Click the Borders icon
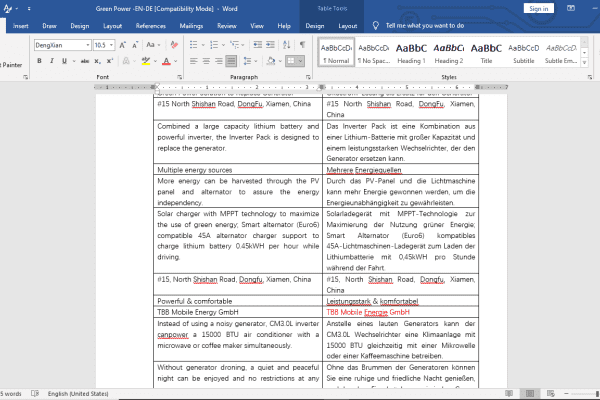The image size is (600, 400). (292, 61)
